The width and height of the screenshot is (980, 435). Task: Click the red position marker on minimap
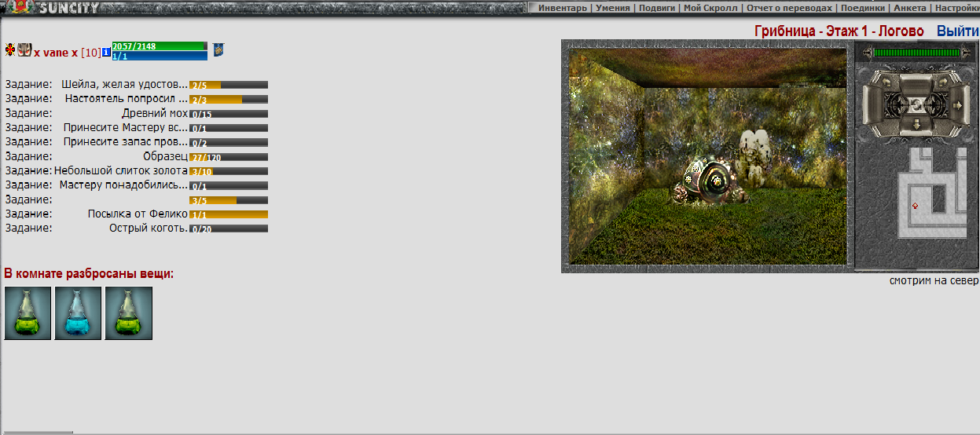pos(915,205)
